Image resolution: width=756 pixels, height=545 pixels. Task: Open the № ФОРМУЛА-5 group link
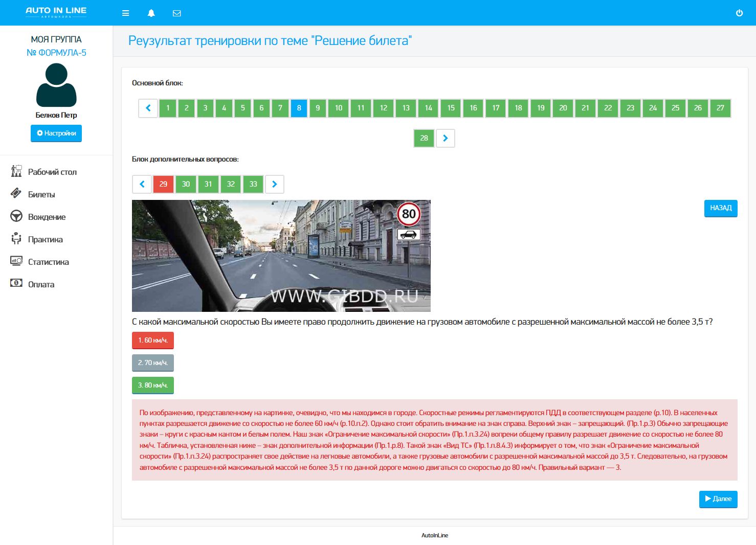[x=56, y=53]
